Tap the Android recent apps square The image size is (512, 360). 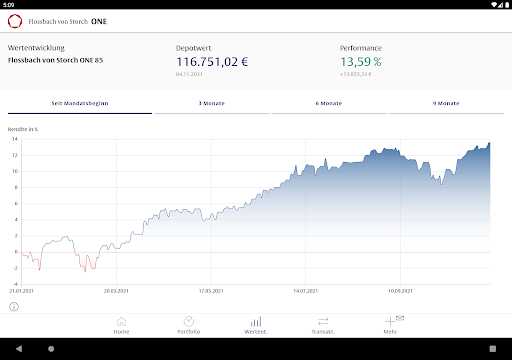click(493, 349)
